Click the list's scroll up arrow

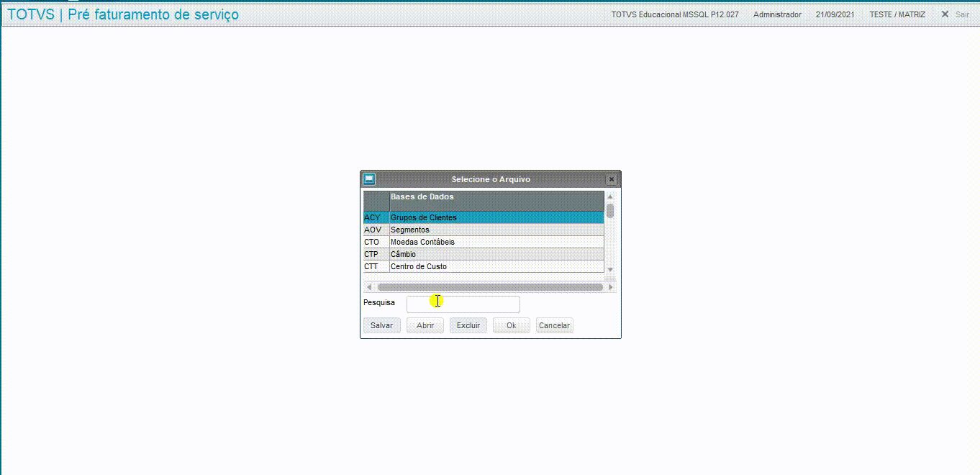tap(610, 196)
